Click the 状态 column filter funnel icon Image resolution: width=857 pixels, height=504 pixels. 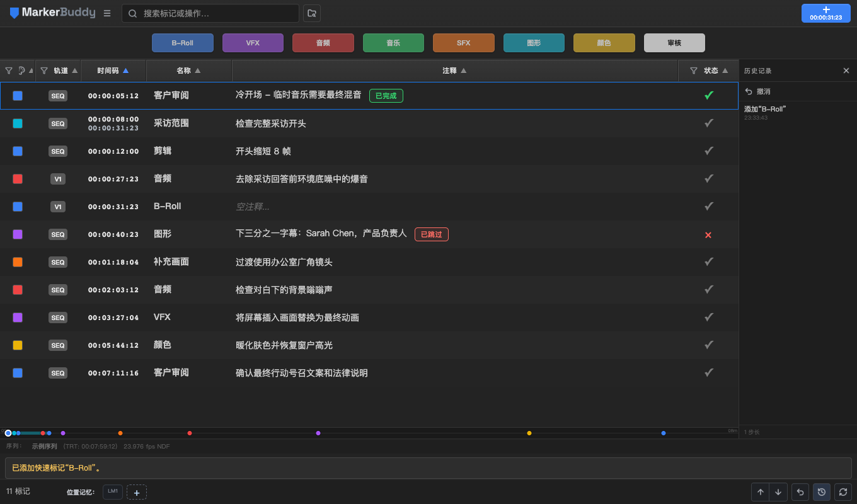pos(694,71)
